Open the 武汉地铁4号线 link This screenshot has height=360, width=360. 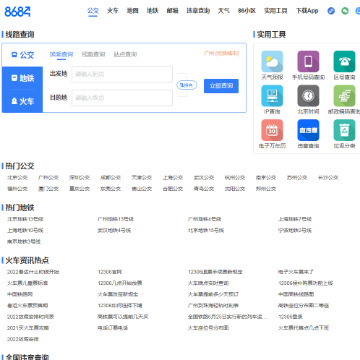pos(114,230)
